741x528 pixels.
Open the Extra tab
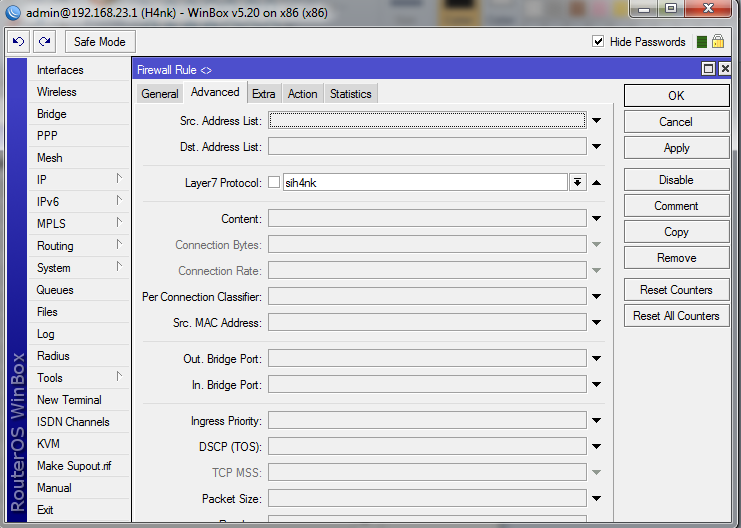click(264, 94)
